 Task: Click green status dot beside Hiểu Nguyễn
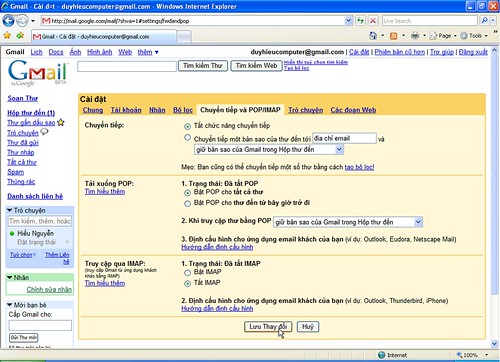coord(12,233)
